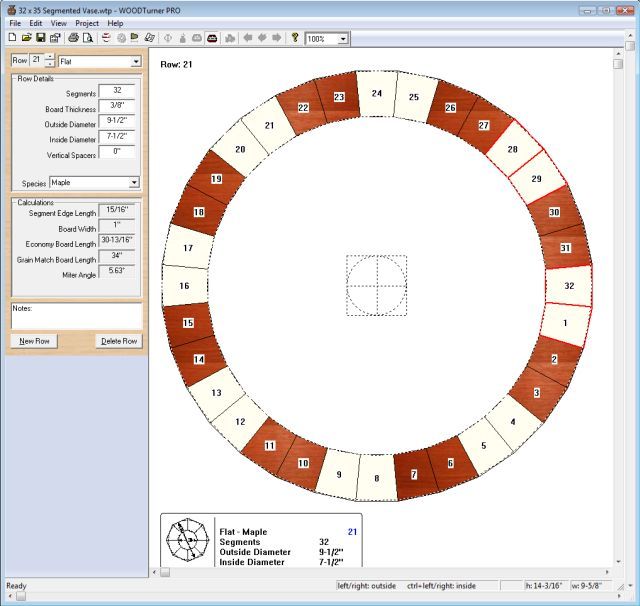Viewport: 640px width, 606px height.
Task: Open the View menu
Action: point(59,22)
